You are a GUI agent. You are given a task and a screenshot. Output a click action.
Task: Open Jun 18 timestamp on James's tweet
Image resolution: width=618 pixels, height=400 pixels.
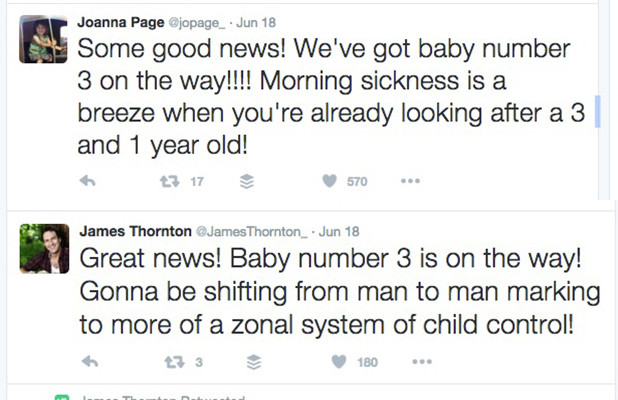coord(339,231)
